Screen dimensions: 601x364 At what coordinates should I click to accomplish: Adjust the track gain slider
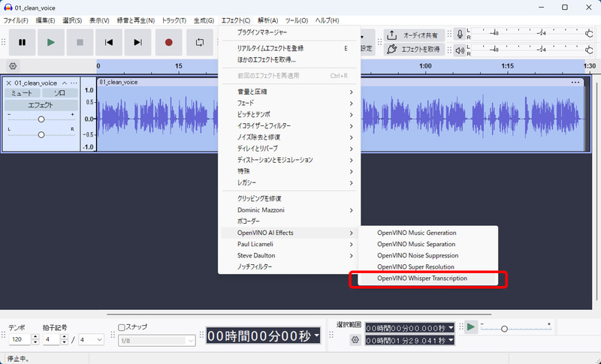(41, 119)
